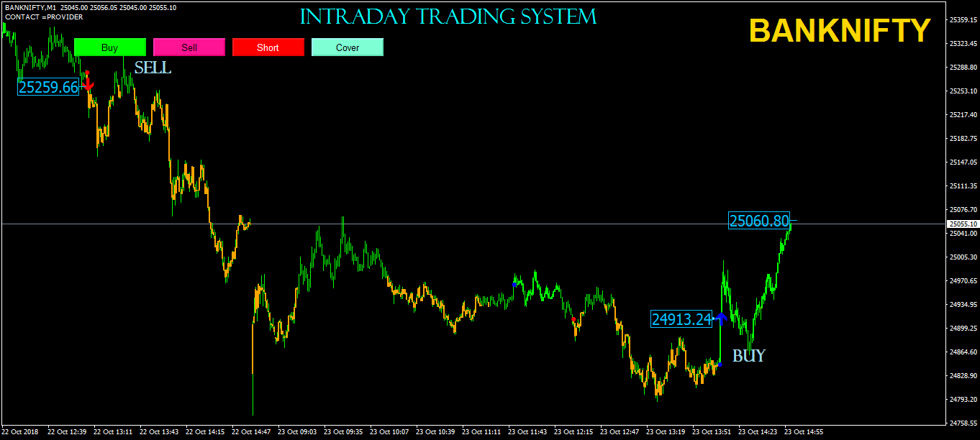
Task: Click the 24899.25 price axis value
Action: pos(963,329)
